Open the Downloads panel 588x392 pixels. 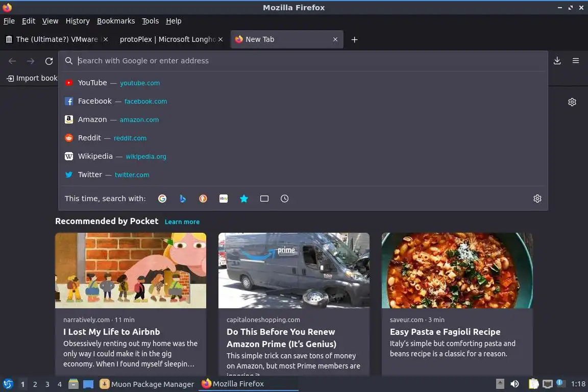point(557,61)
